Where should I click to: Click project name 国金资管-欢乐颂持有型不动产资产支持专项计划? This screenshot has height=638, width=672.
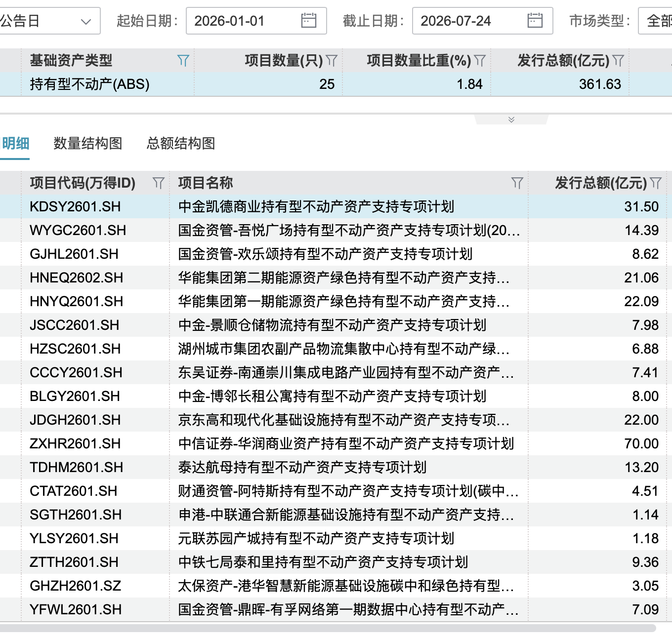point(325,254)
